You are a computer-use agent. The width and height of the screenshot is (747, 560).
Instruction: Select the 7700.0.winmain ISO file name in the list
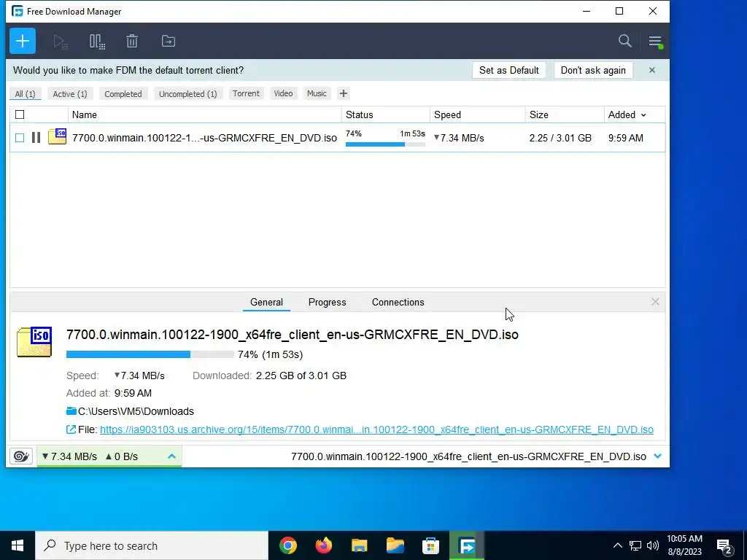[x=204, y=138]
